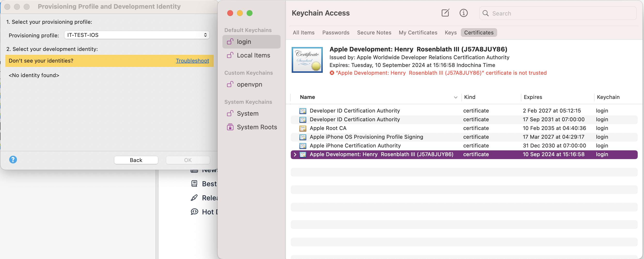Screen dimensions: 644x259
Task: Switch to the Keys tab
Action: [x=450, y=32]
